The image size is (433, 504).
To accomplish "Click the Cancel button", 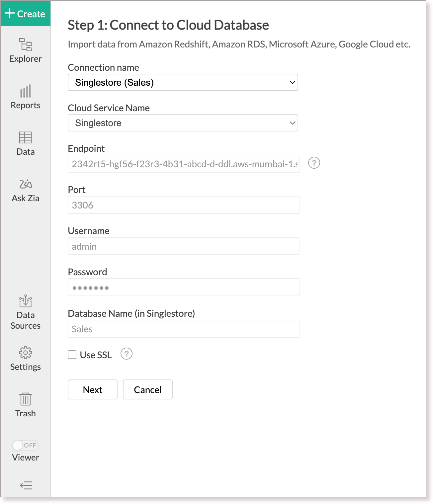I will [148, 389].
